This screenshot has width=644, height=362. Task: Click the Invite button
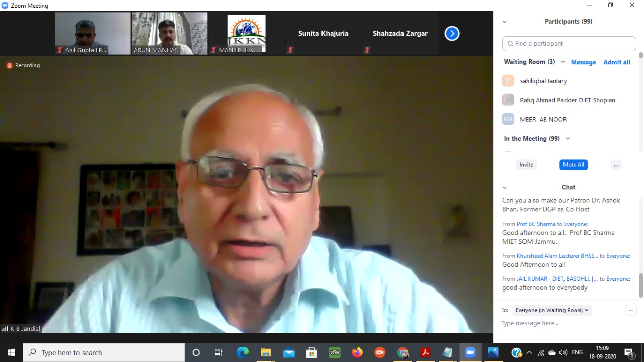point(526,165)
